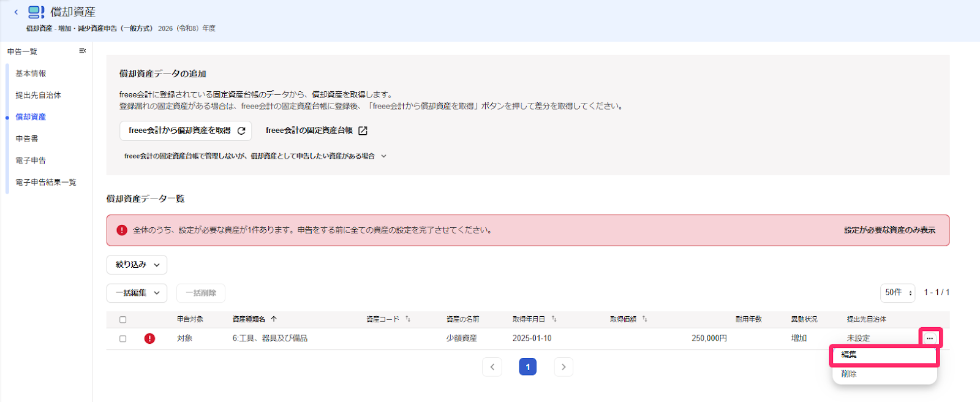Click the 資産の名前 column header
This screenshot has height=402, width=980.
pos(462,319)
